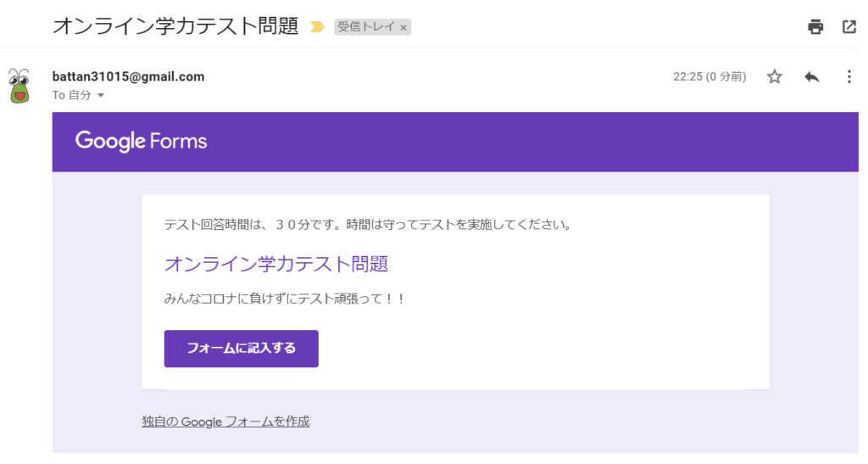Open email in new window icon
Viewport: 868px width, 464px height.
tap(849, 26)
